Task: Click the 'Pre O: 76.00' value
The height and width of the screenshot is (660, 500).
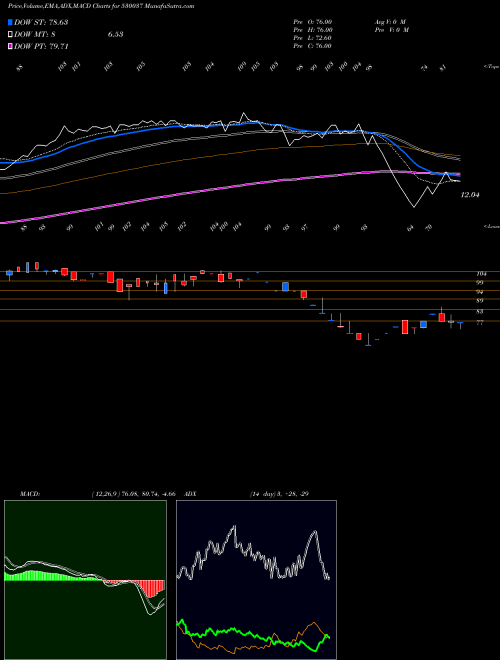Action: [313, 22]
